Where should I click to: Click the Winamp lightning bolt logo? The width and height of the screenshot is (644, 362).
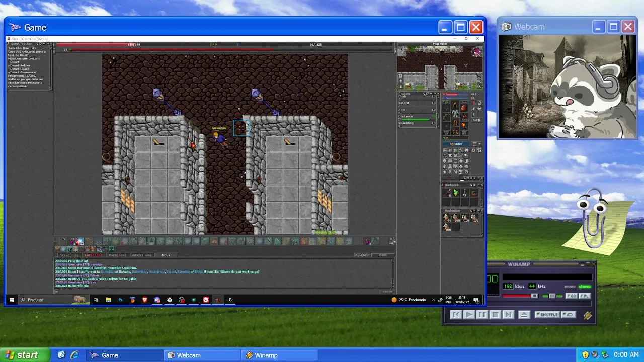coord(587,315)
